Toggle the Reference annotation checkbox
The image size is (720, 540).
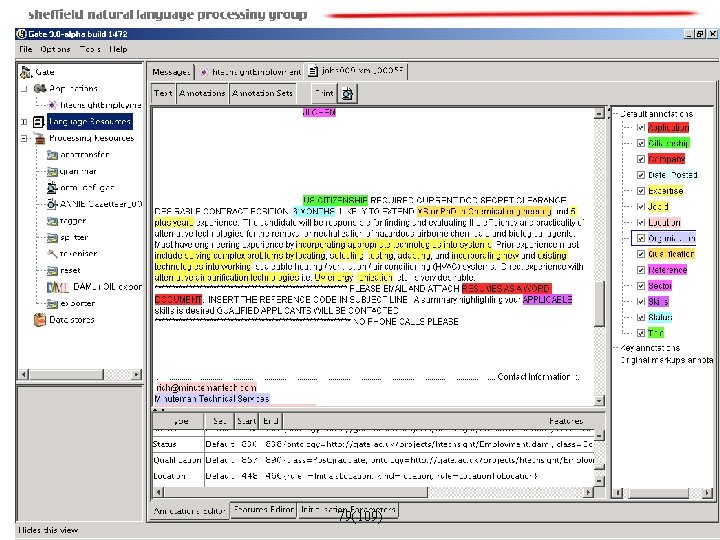tap(641, 270)
